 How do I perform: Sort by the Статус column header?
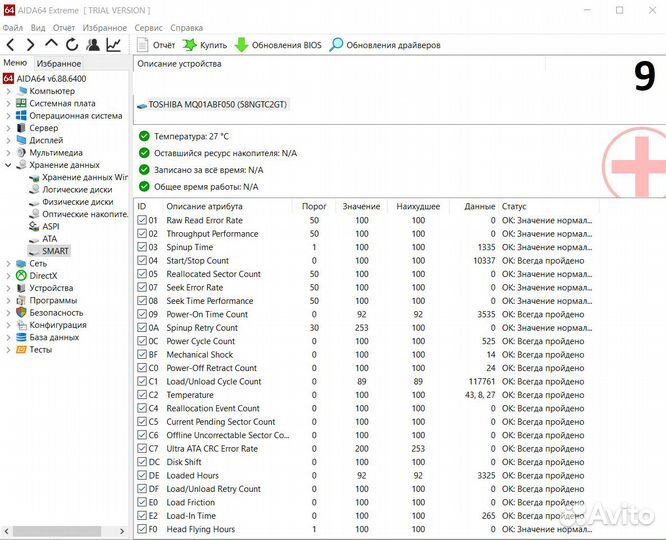tap(514, 206)
